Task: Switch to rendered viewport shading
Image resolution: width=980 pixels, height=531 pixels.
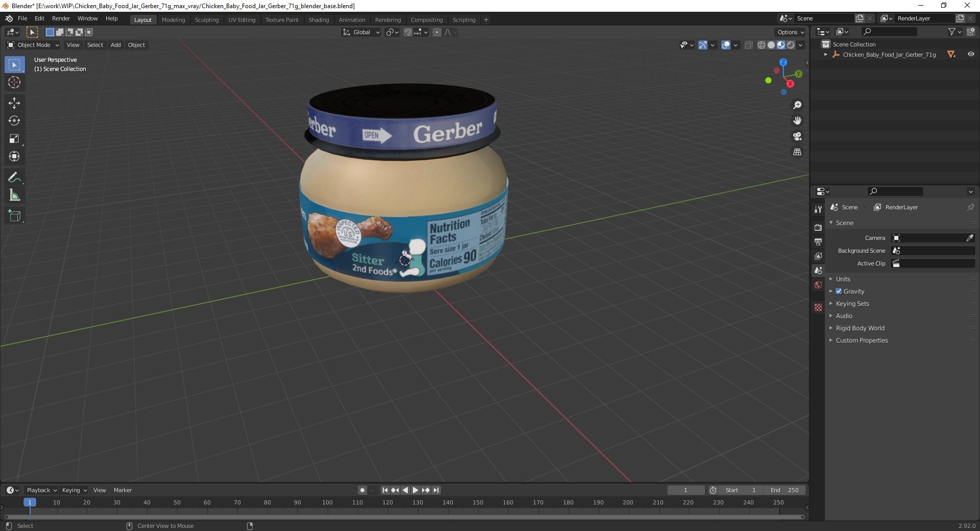Action: tap(791, 45)
